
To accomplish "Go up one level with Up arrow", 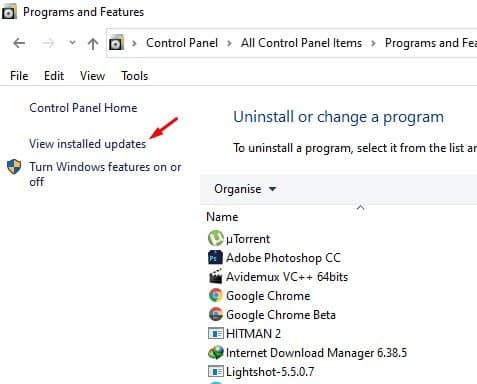I will [93, 43].
